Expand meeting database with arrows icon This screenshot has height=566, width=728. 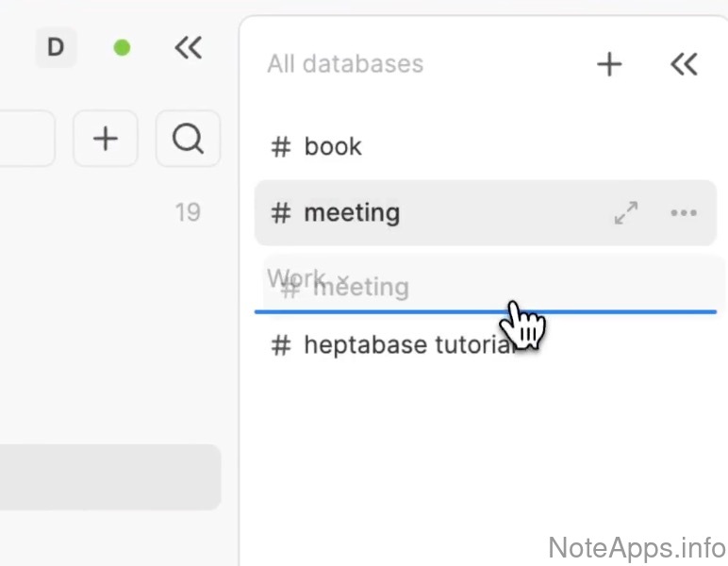(626, 213)
